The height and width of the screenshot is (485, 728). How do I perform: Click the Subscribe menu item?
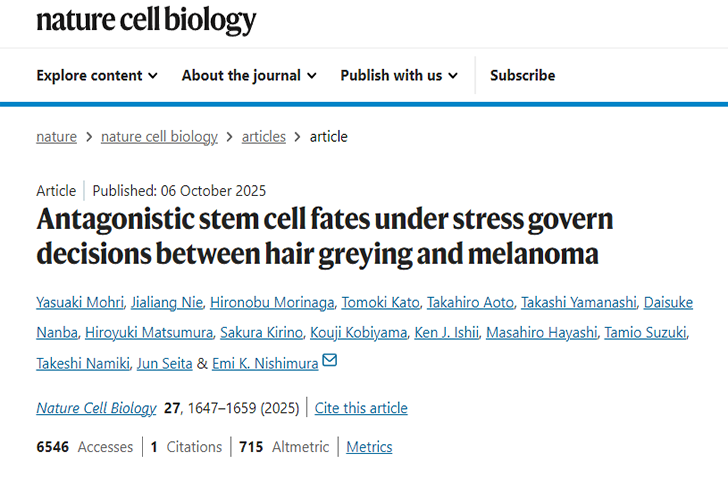(x=522, y=75)
